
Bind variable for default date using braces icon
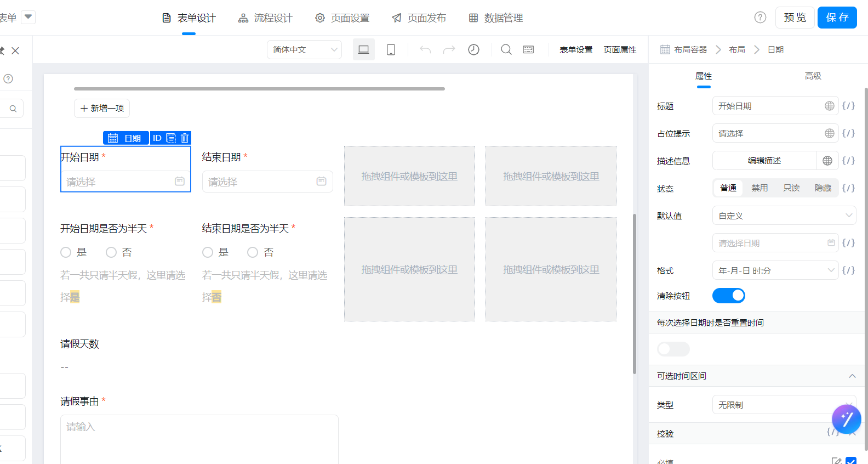click(x=848, y=243)
